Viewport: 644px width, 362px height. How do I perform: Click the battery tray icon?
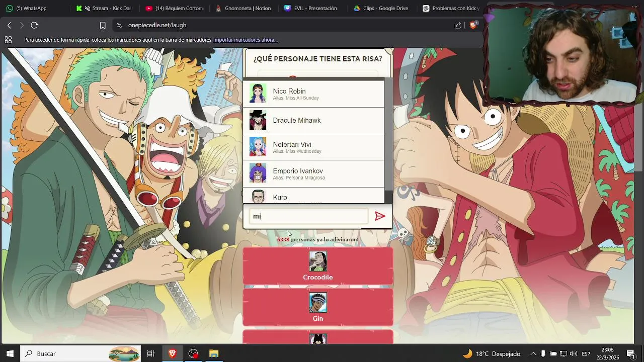pos(553,353)
